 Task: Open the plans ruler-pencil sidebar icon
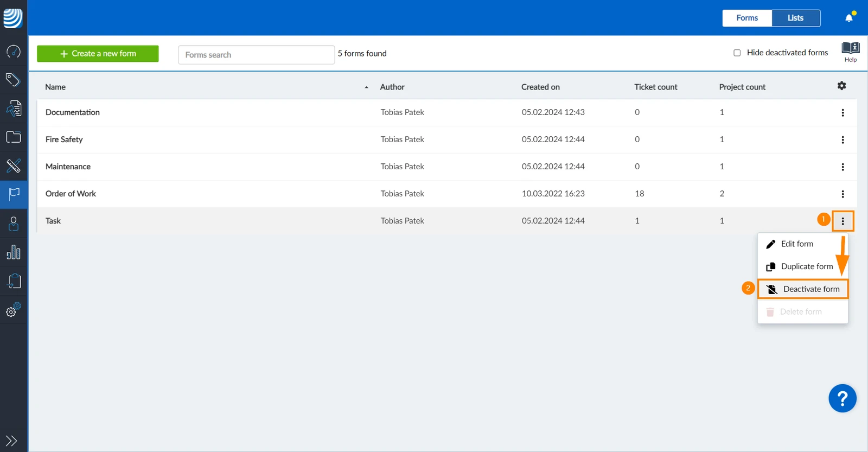(14, 165)
